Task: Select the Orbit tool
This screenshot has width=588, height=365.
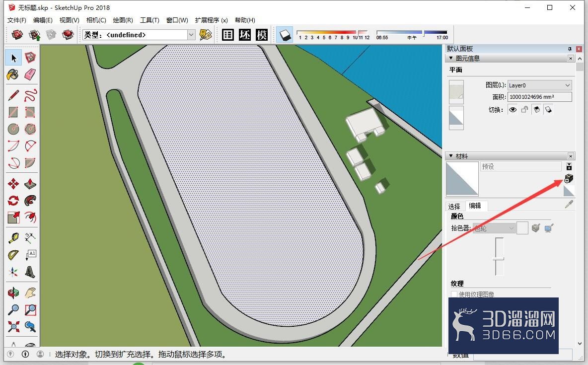Action: 13,293
